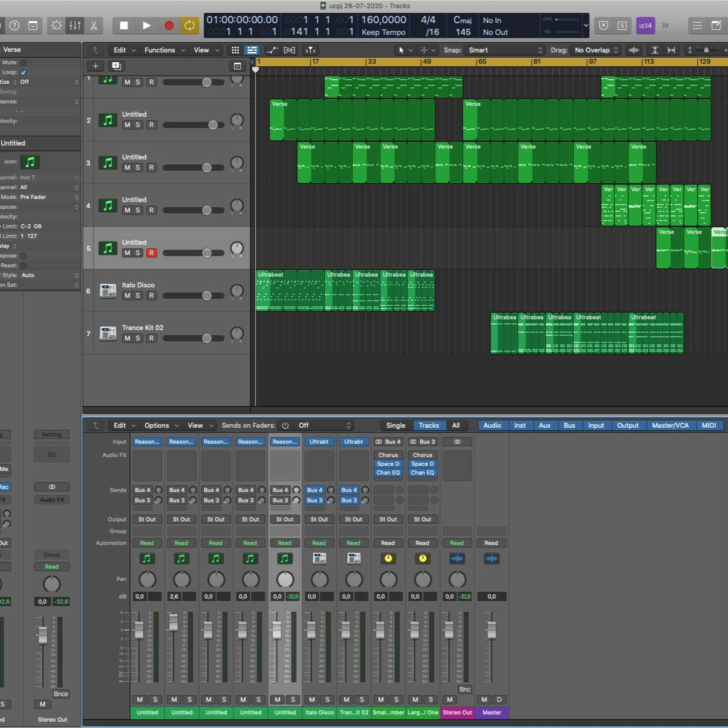Mute the Italo Disco track
Viewport: 728px width, 728px height.
click(127, 295)
